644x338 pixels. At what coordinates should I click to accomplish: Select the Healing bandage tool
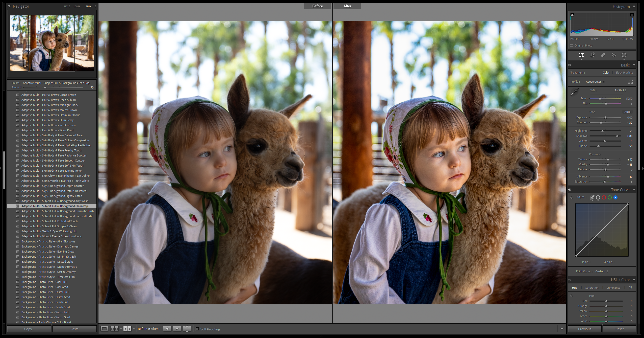(x=603, y=55)
